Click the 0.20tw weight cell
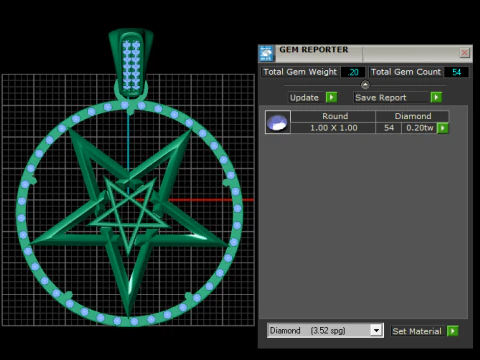 (420, 128)
